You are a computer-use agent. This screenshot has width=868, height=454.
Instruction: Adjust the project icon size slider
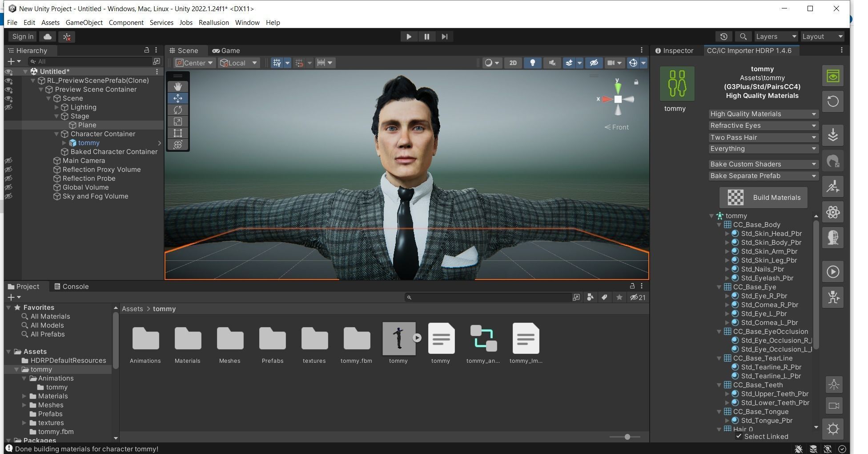pyautogui.click(x=627, y=437)
